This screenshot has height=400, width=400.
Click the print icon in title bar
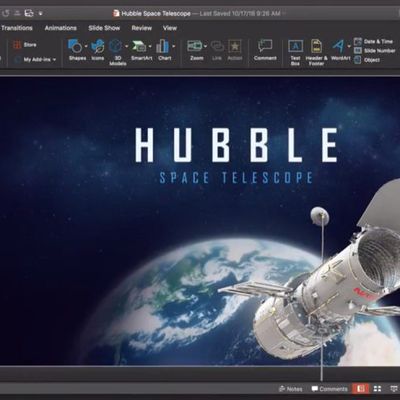29,13
